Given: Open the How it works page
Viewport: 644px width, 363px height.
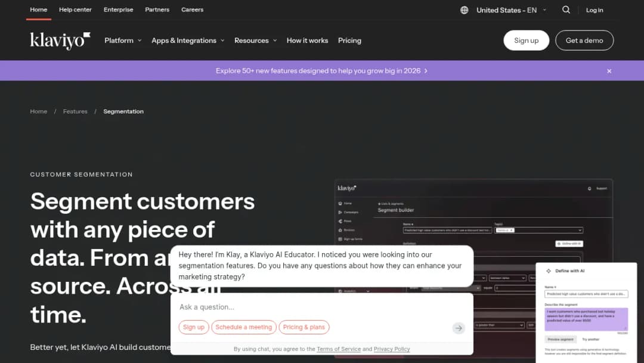Looking at the screenshot, I should [x=307, y=41].
